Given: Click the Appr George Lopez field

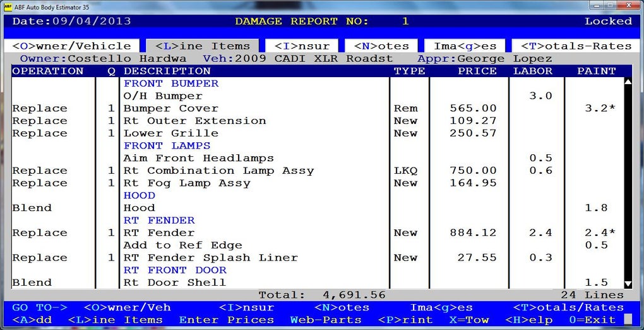Looking at the screenshot, I should point(485,59).
